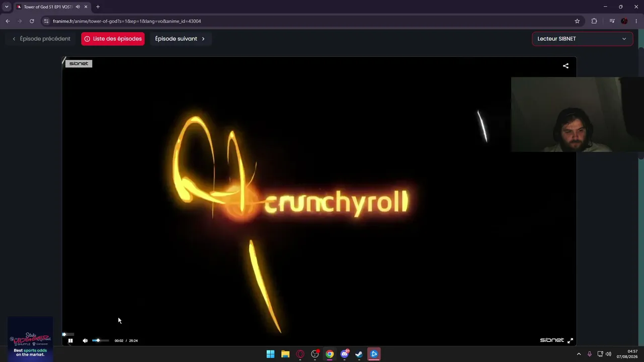Open Discord from the taskbar

coord(344,354)
